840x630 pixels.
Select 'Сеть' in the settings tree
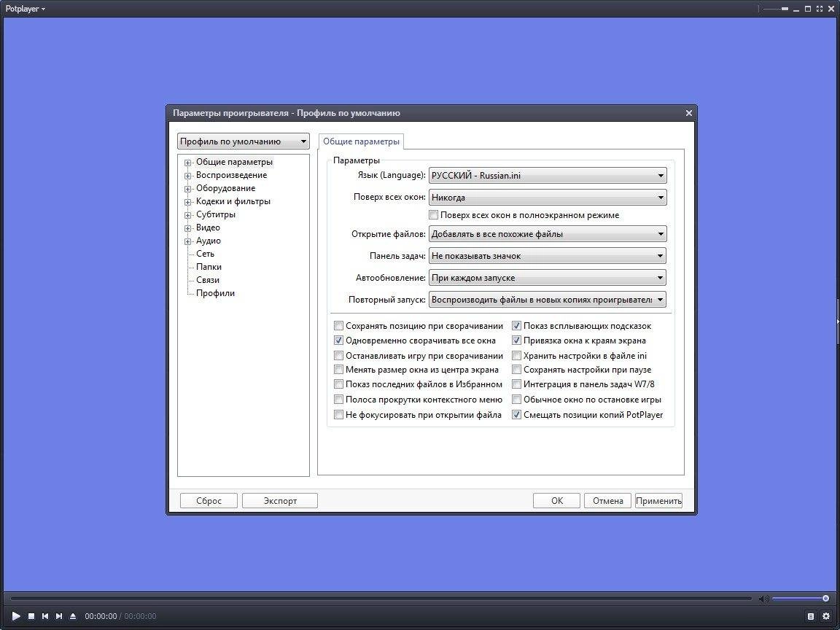click(205, 254)
